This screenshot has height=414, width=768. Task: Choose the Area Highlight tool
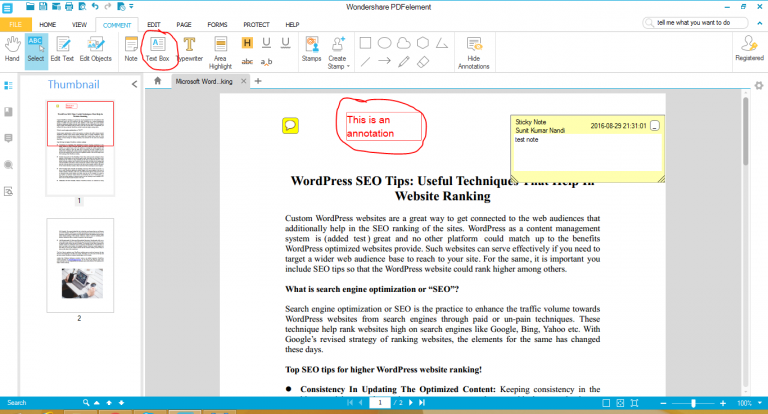click(220, 52)
